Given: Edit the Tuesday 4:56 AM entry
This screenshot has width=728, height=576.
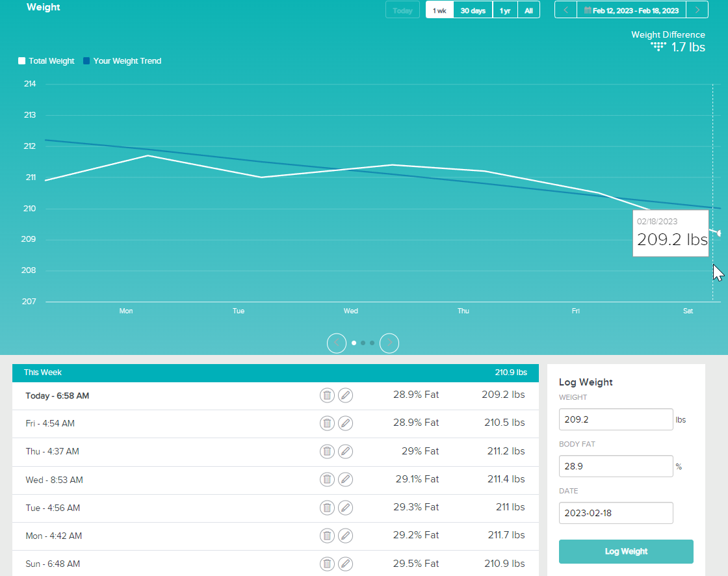Looking at the screenshot, I should pos(346,508).
